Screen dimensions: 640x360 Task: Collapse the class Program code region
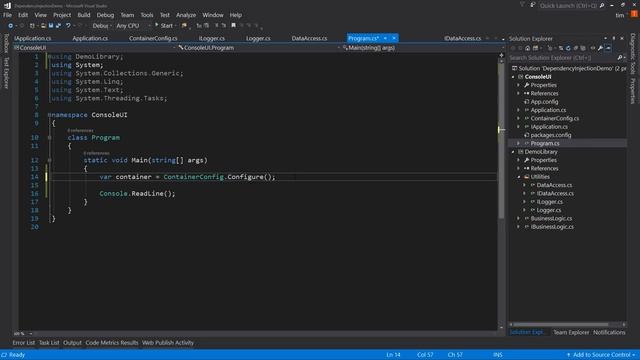(49, 138)
